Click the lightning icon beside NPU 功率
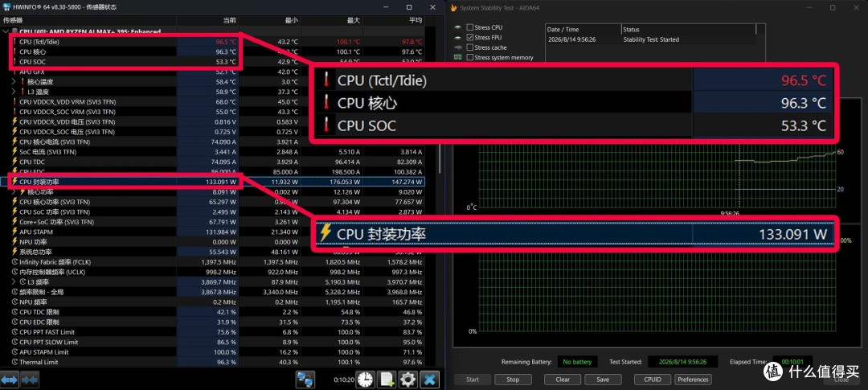Screen dimensions: 868x390 [15, 241]
